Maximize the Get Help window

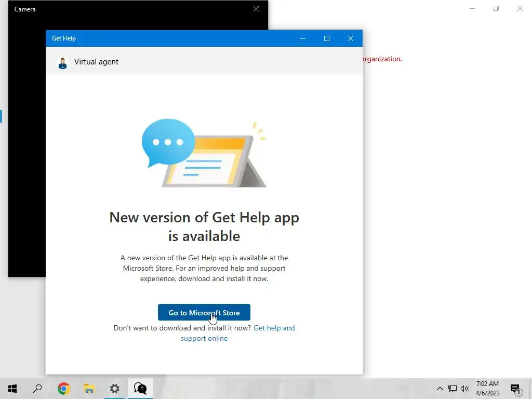coord(327,38)
